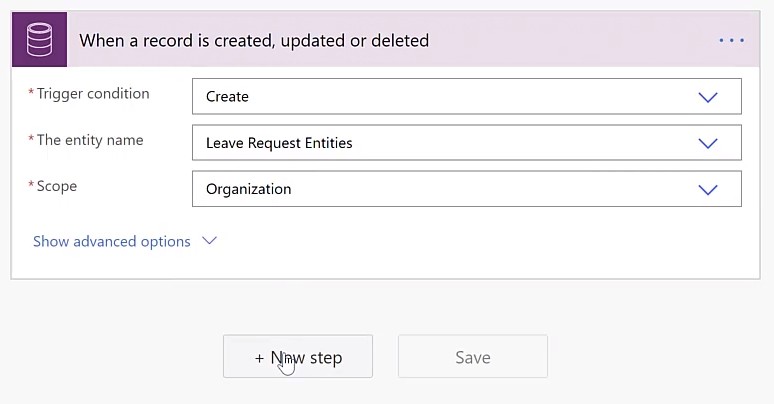Save the flow
Screen dimensions: 774x404
pos(473,357)
